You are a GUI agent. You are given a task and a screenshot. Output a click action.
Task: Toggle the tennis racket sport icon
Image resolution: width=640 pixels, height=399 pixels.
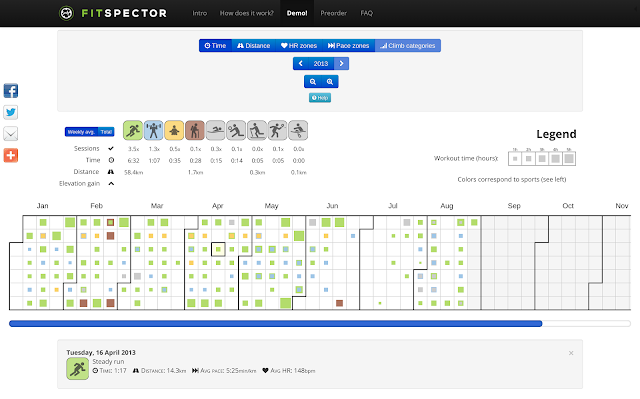277,131
